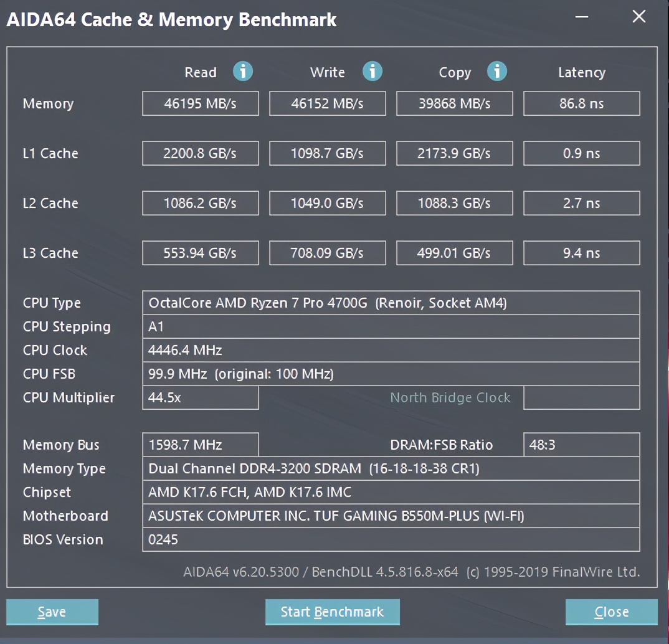The image size is (669, 644).
Task: Select the Memory copy value 39868 MB/s
Action: [x=454, y=103]
